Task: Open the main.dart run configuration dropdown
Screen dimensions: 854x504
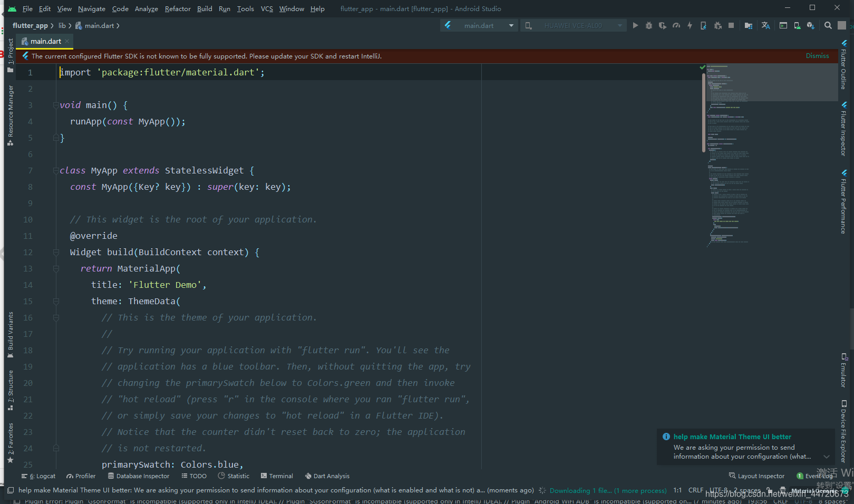Action: click(479, 25)
